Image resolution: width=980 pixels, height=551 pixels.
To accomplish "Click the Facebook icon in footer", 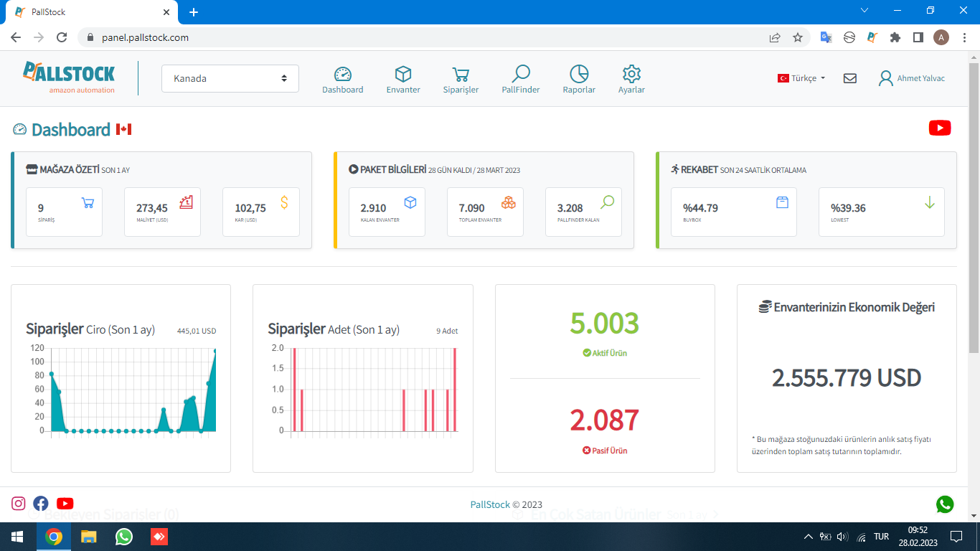I will point(41,504).
